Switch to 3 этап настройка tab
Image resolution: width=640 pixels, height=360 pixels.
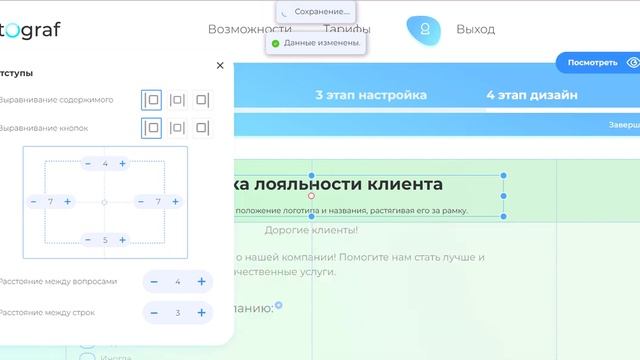click(371, 95)
